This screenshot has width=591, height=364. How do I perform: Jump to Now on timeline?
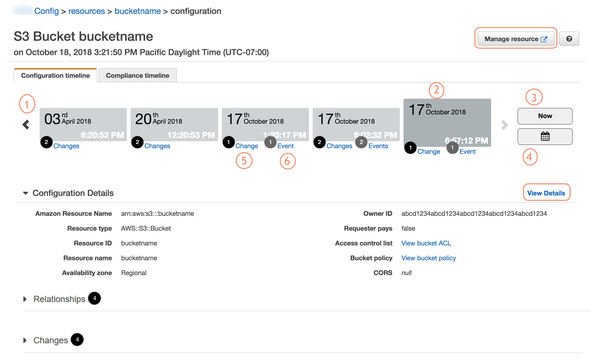[x=545, y=116]
